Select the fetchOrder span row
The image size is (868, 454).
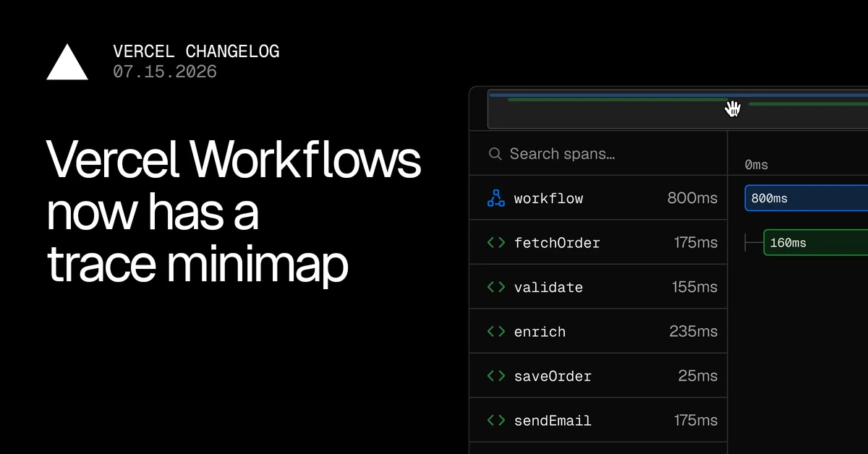click(598, 243)
